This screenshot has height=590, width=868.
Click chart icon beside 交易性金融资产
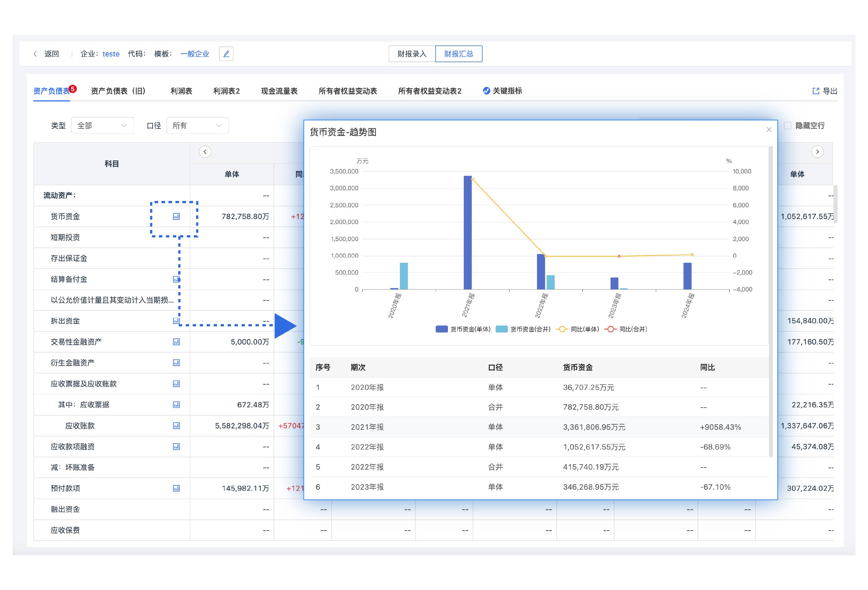[176, 342]
